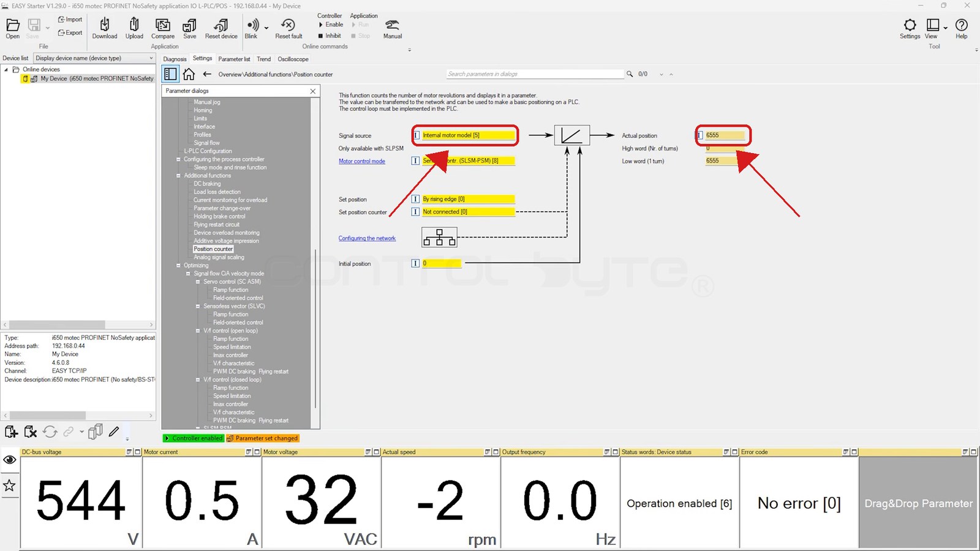Close the Parameter dialogs panel
The height and width of the screenshot is (551, 980).
coord(313,91)
